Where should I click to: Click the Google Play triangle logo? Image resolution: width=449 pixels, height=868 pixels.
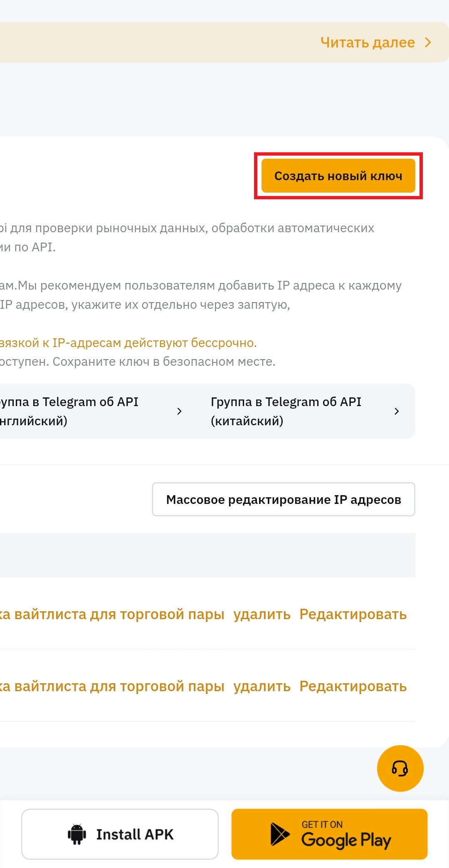click(x=280, y=834)
